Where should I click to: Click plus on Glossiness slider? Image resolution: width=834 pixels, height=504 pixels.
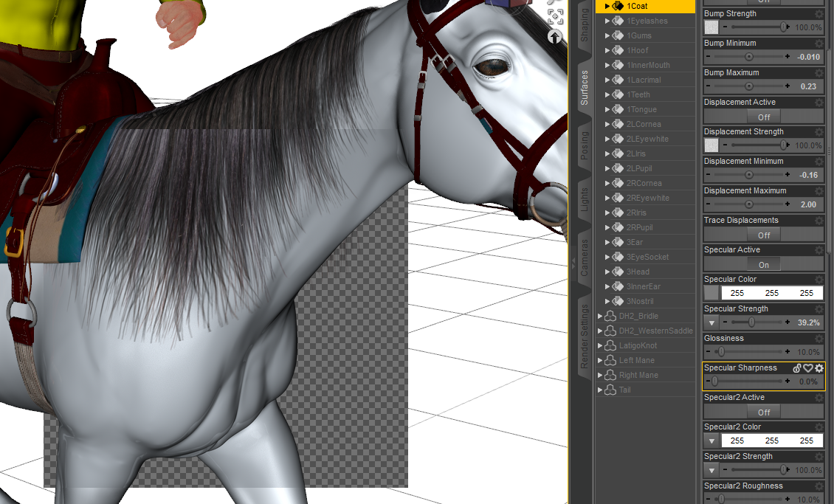pos(788,351)
